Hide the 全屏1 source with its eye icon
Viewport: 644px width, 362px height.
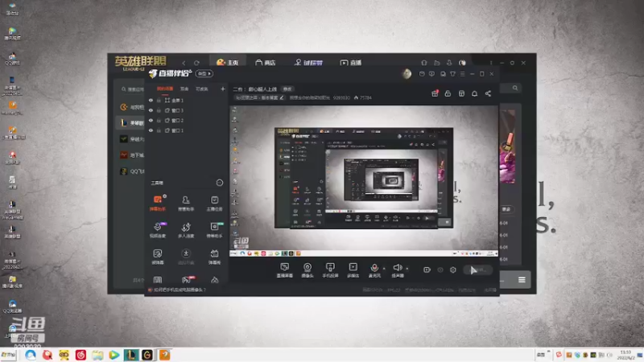[151, 100]
